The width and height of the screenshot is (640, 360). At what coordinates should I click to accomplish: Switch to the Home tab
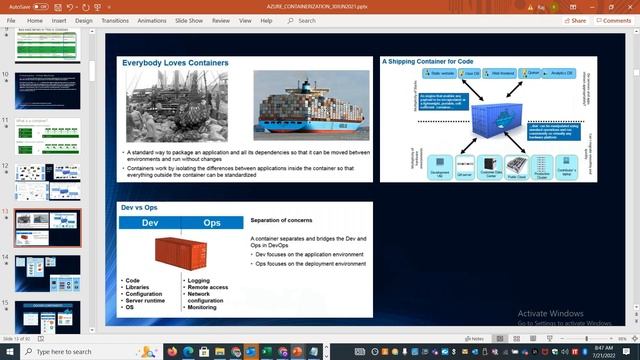pos(35,20)
